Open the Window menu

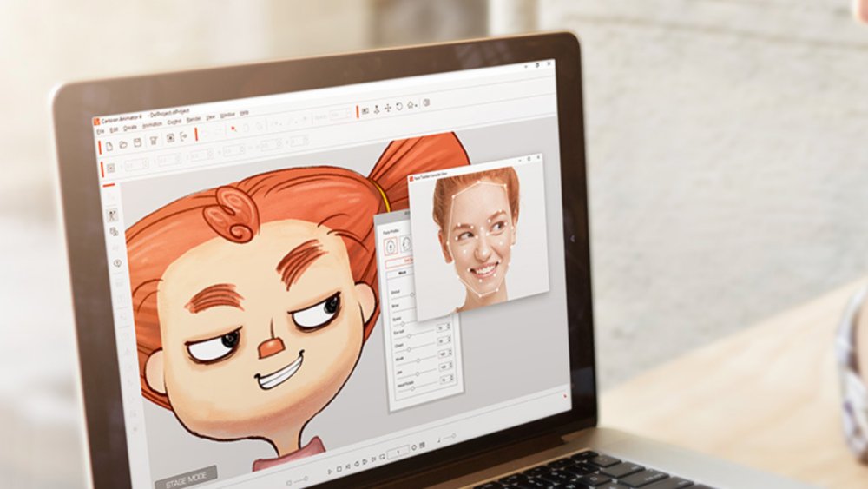coord(227,115)
